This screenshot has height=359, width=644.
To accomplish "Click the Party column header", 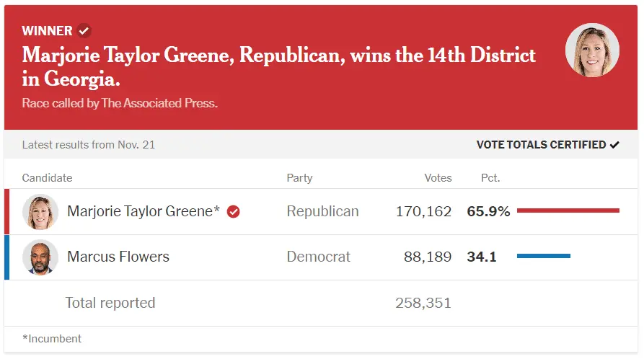I will (x=299, y=178).
